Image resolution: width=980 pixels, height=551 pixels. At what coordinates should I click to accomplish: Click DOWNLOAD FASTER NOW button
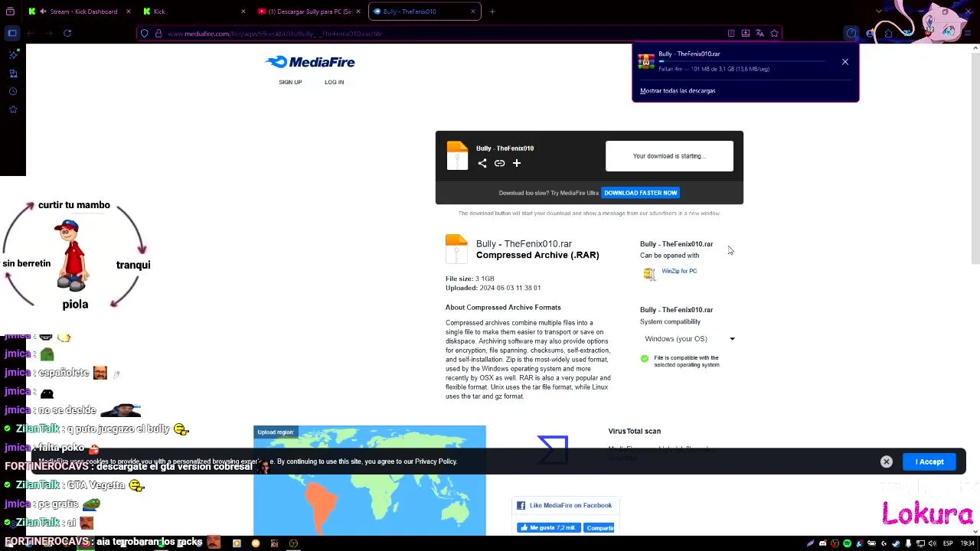(x=640, y=193)
